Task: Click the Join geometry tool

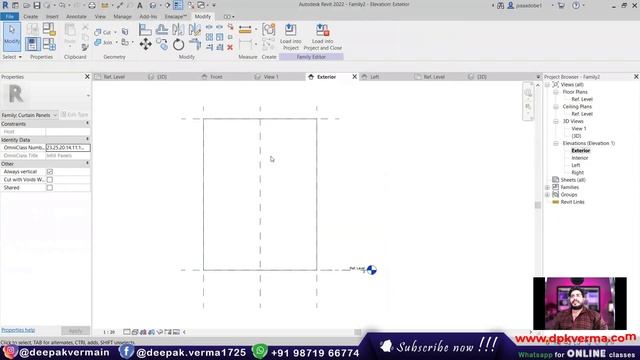Action: point(104,42)
